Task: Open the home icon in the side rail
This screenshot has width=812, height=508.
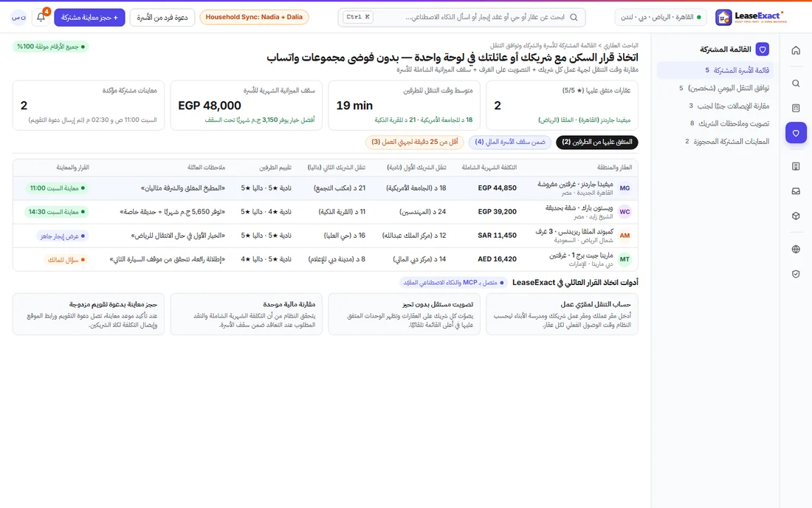Action: tap(796, 50)
